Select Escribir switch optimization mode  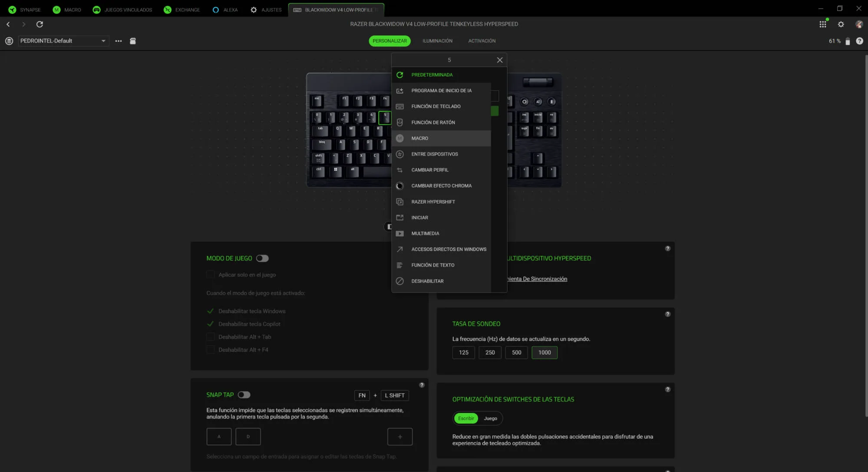466,418
